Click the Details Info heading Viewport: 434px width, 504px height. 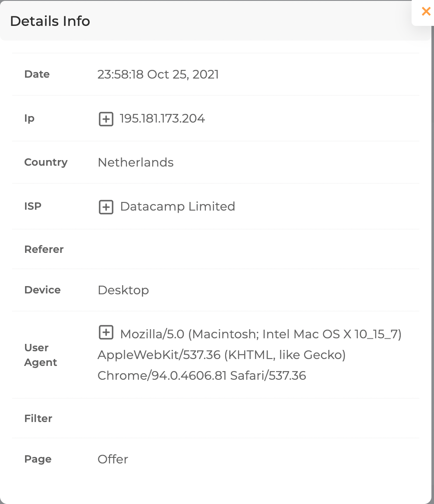pyautogui.click(x=50, y=21)
